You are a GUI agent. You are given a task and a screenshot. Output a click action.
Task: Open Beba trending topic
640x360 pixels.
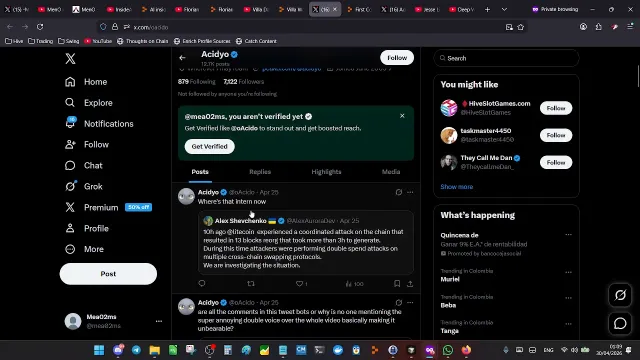448,305
